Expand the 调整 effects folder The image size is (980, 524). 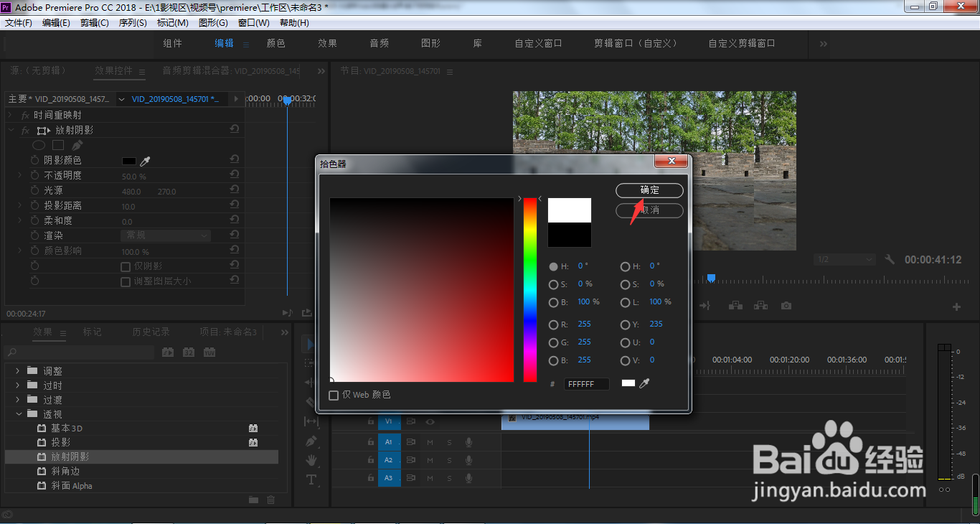coord(18,371)
